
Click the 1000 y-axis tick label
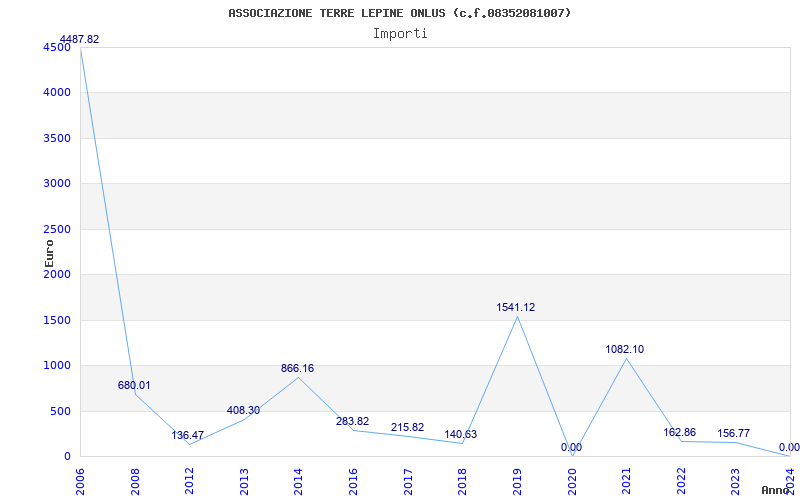(57, 366)
